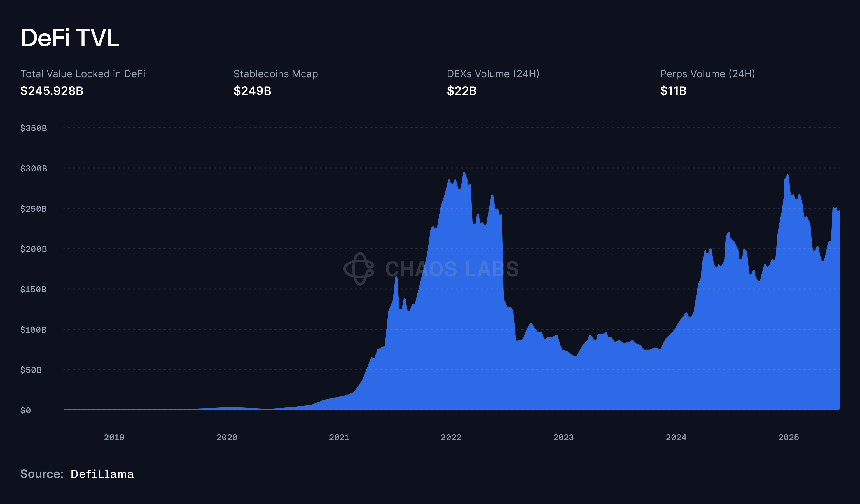The width and height of the screenshot is (860, 504).
Task: Click the 2019 x-axis label
Action: tap(114, 437)
